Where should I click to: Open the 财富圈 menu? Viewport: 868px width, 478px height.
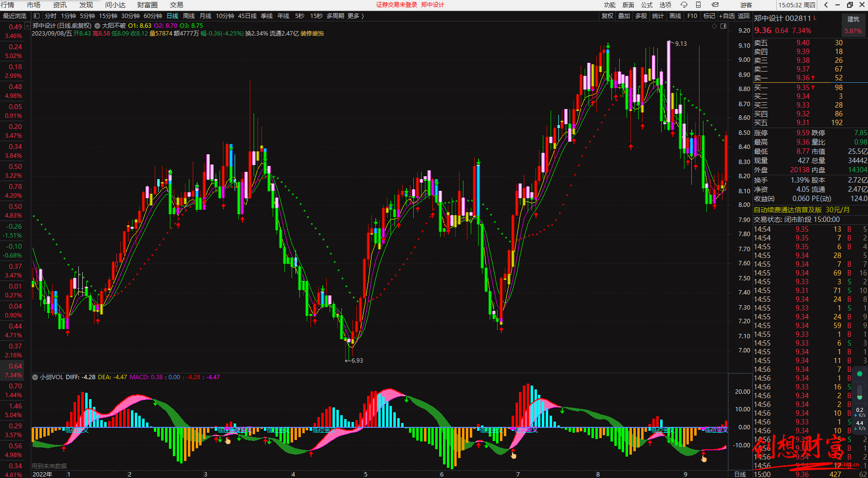(x=148, y=5)
